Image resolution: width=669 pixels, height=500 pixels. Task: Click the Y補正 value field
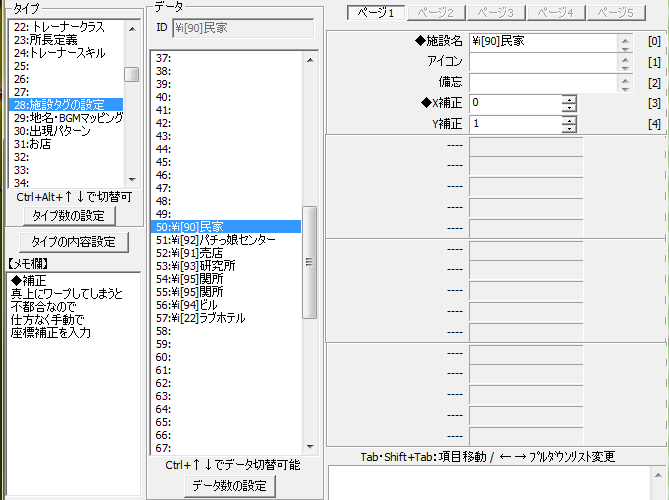(x=515, y=124)
